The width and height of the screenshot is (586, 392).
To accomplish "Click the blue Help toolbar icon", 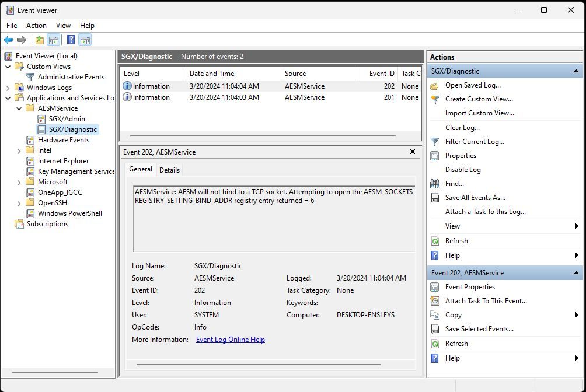I will tap(71, 40).
